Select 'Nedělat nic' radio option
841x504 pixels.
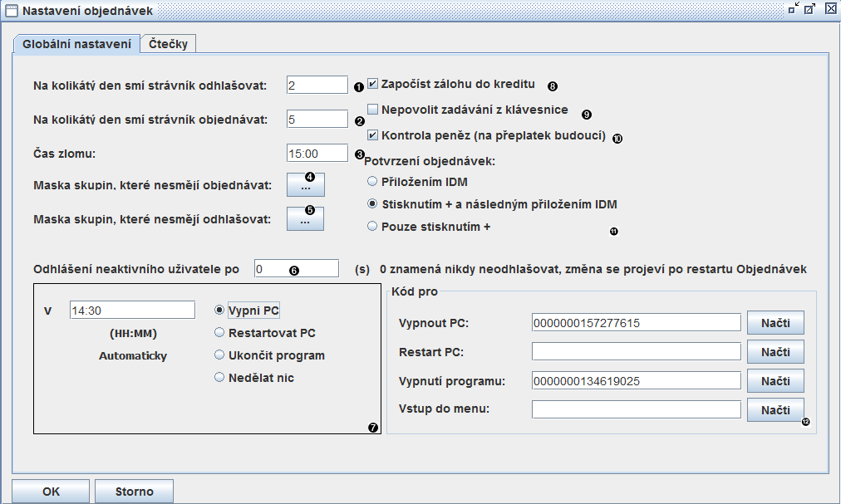[220, 378]
